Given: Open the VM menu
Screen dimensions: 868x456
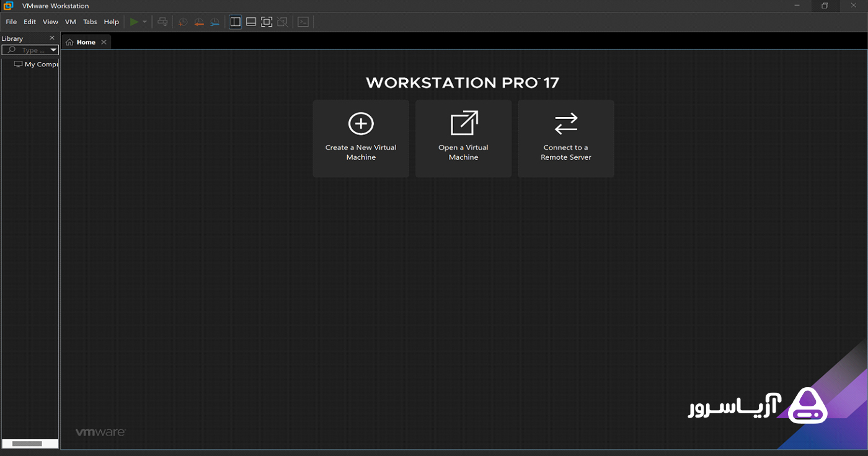Looking at the screenshot, I should pos(71,22).
